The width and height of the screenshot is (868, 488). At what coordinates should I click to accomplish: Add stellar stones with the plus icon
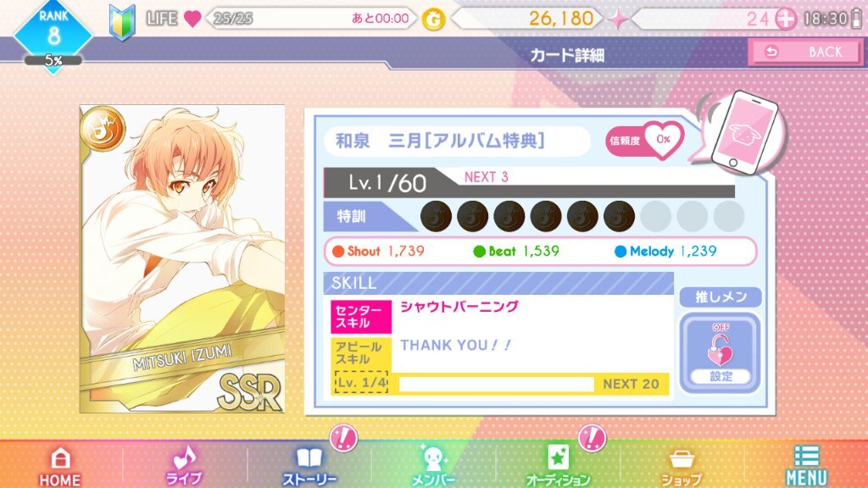(x=785, y=19)
